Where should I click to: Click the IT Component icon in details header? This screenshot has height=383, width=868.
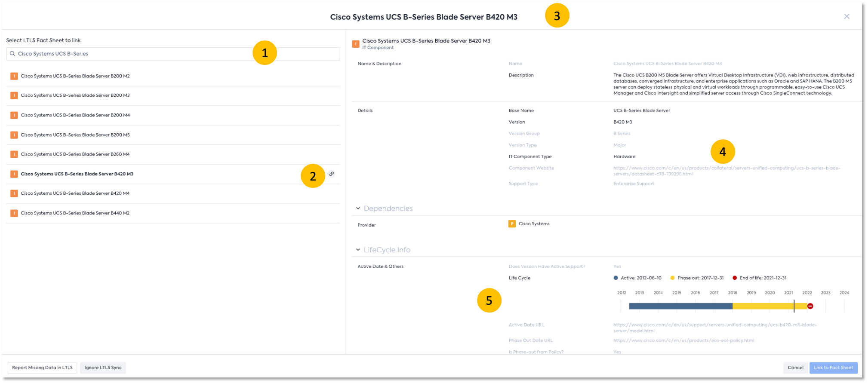pos(356,44)
